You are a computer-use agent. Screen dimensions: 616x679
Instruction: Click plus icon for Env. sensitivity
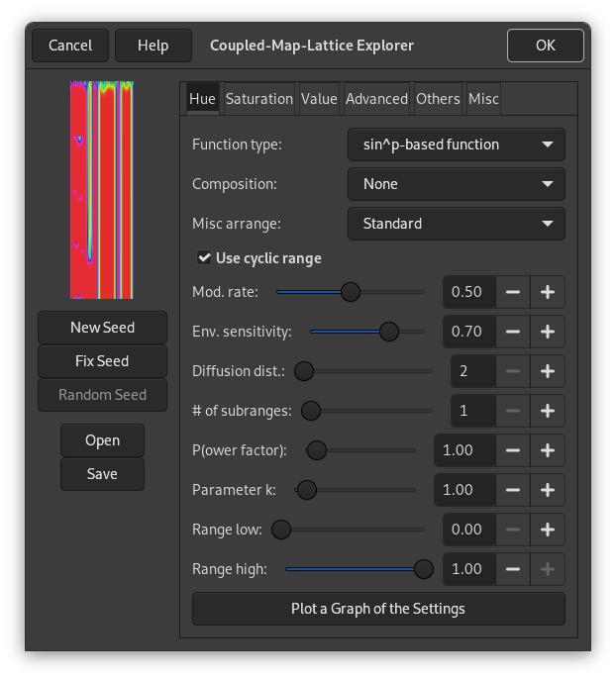point(548,332)
